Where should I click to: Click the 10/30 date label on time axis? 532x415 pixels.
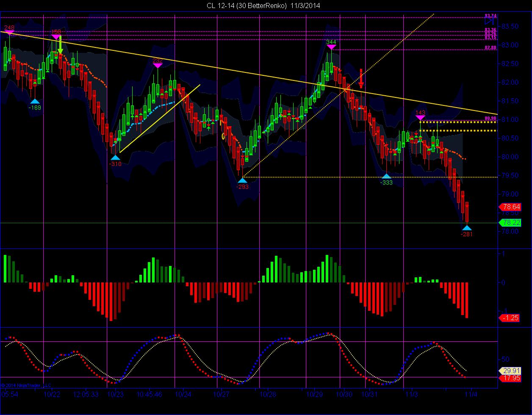click(344, 394)
